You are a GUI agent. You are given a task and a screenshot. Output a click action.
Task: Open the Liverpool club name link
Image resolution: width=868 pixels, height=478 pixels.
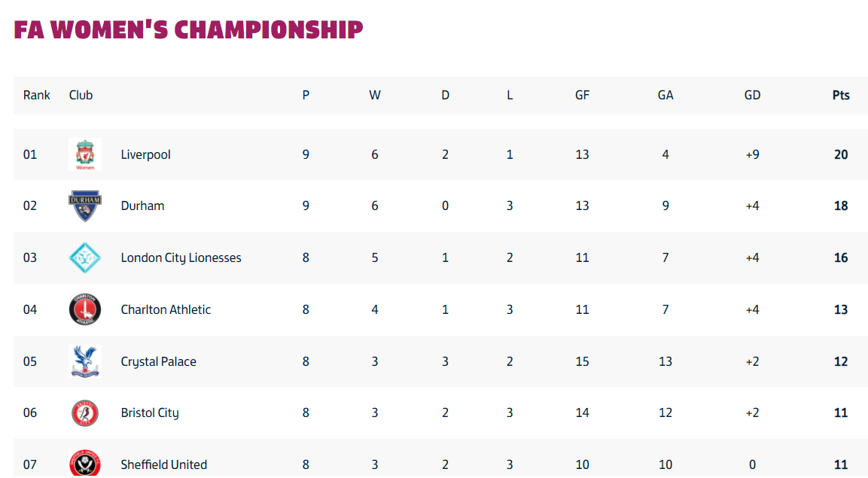point(145,154)
